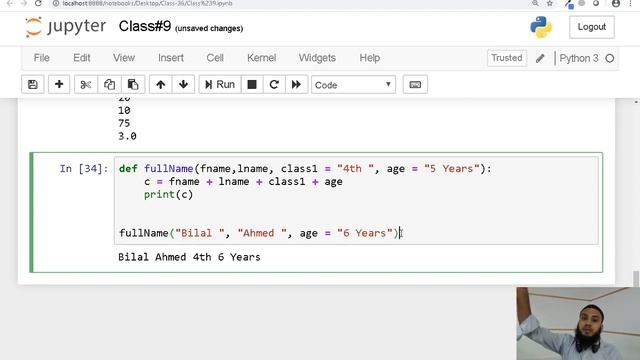Open the Cell menu
Image resolution: width=640 pixels, height=360 pixels.
(x=215, y=58)
